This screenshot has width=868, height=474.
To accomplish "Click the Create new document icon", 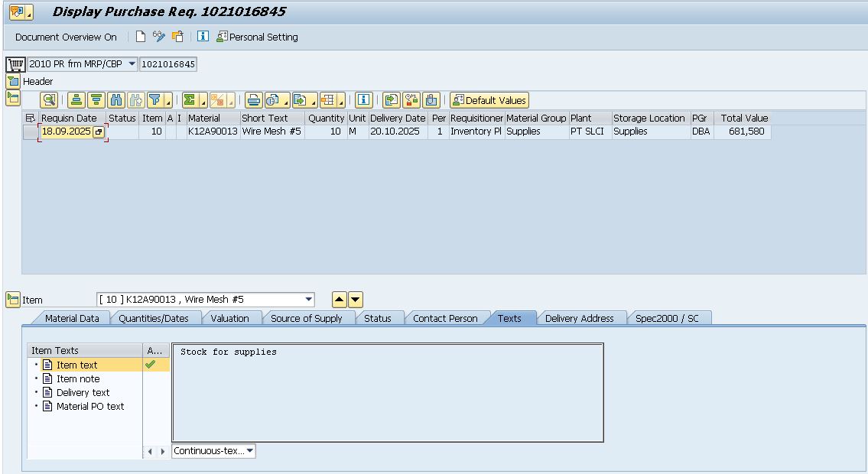I will [141, 37].
